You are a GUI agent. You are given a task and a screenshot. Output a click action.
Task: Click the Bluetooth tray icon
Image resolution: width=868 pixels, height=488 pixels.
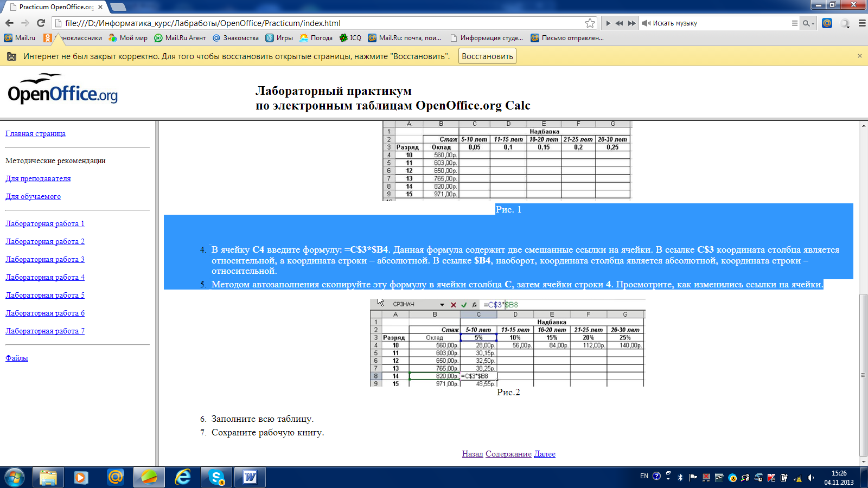[680, 478]
